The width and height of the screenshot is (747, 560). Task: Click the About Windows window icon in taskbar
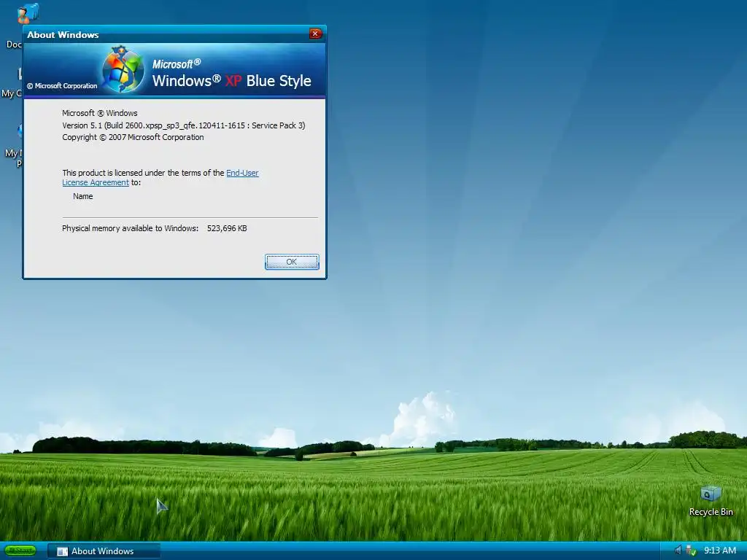(x=62, y=551)
